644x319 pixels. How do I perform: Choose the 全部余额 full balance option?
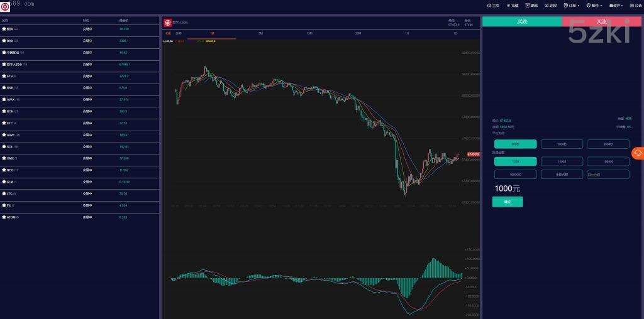pyautogui.click(x=562, y=175)
